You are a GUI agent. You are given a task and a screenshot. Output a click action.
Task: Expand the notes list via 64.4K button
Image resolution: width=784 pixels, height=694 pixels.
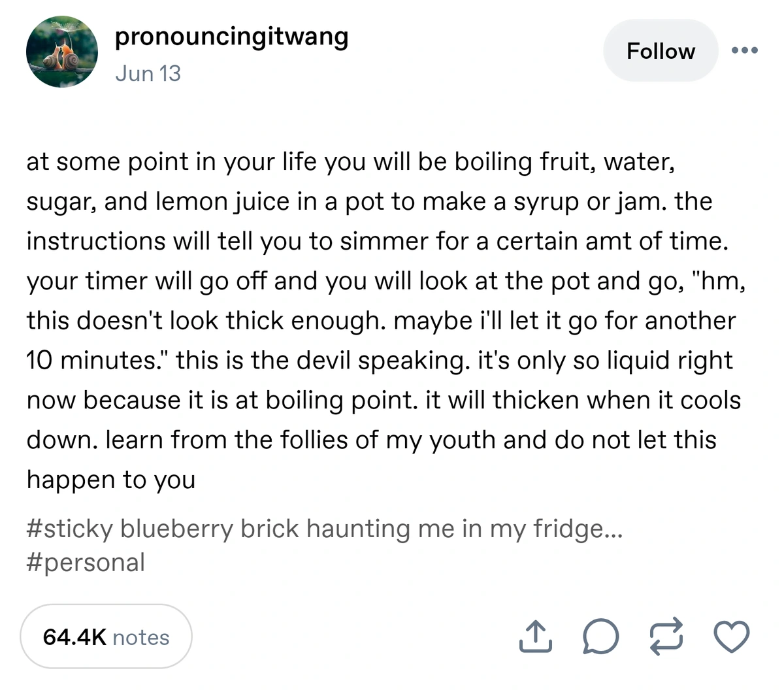(x=106, y=636)
